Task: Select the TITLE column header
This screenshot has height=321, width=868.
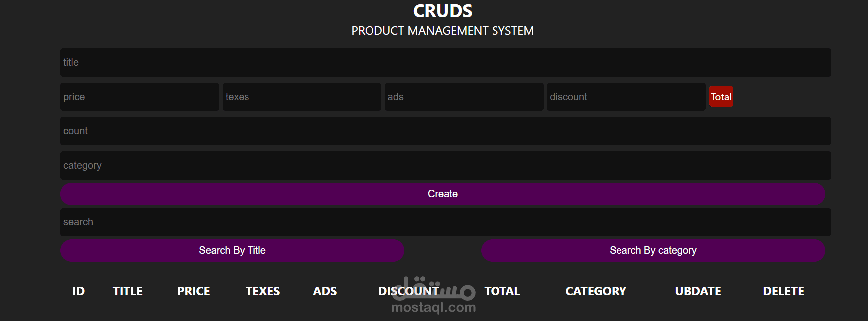Action: 127,291
